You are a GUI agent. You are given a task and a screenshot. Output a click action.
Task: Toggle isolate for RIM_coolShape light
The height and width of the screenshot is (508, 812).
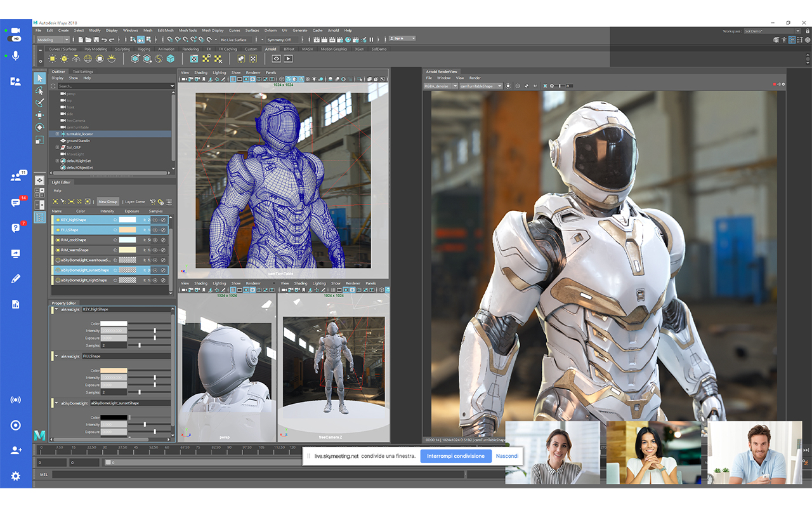(164, 240)
